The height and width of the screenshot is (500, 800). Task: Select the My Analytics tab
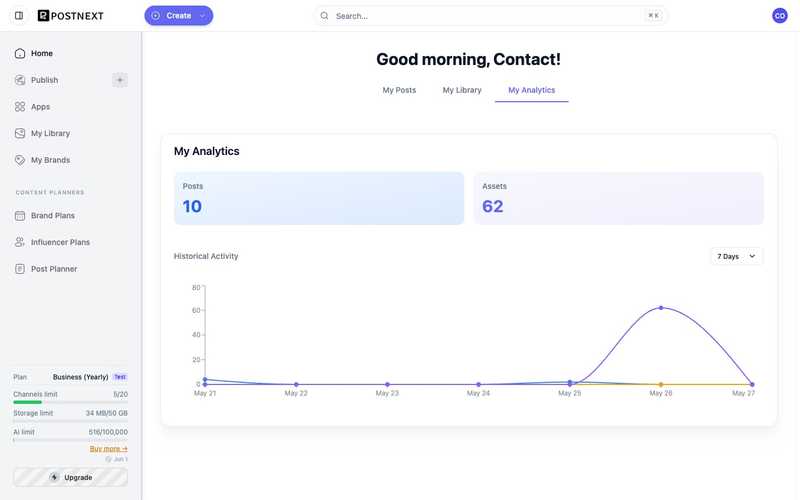531,90
